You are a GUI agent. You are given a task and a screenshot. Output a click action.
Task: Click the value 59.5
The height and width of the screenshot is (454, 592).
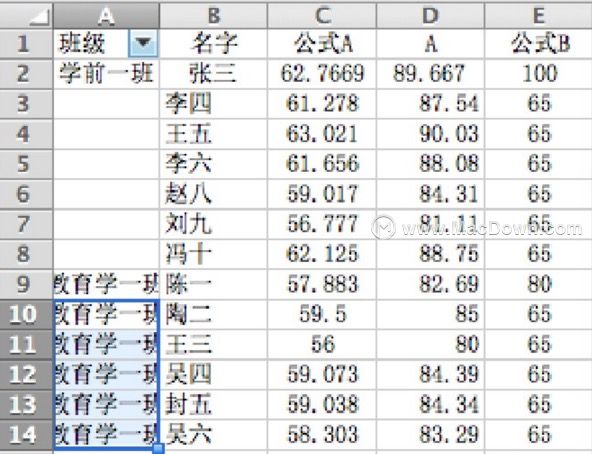(322, 314)
